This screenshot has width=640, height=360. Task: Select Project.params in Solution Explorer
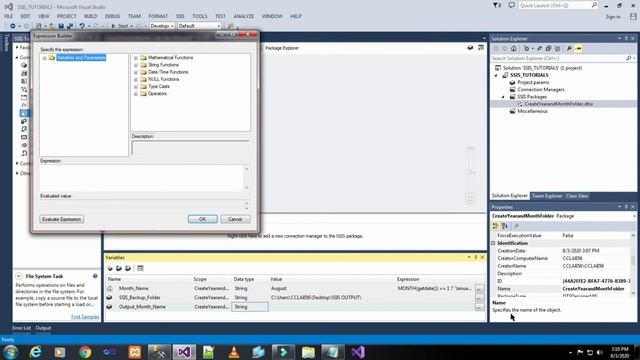click(533, 82)
